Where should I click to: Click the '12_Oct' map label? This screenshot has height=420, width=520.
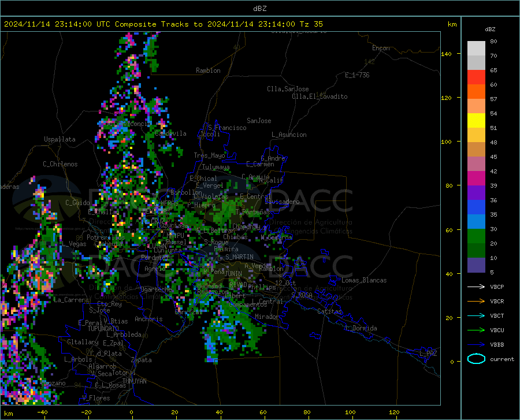285,283
